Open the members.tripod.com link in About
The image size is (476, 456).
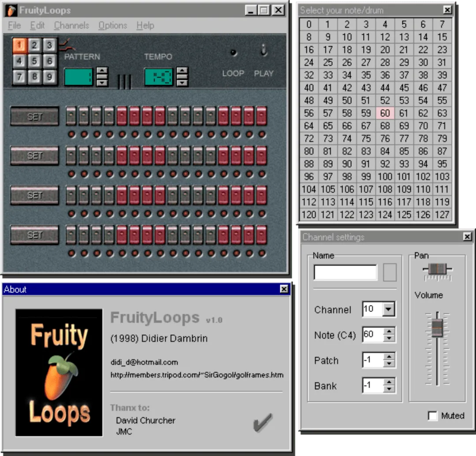point(197,375)
